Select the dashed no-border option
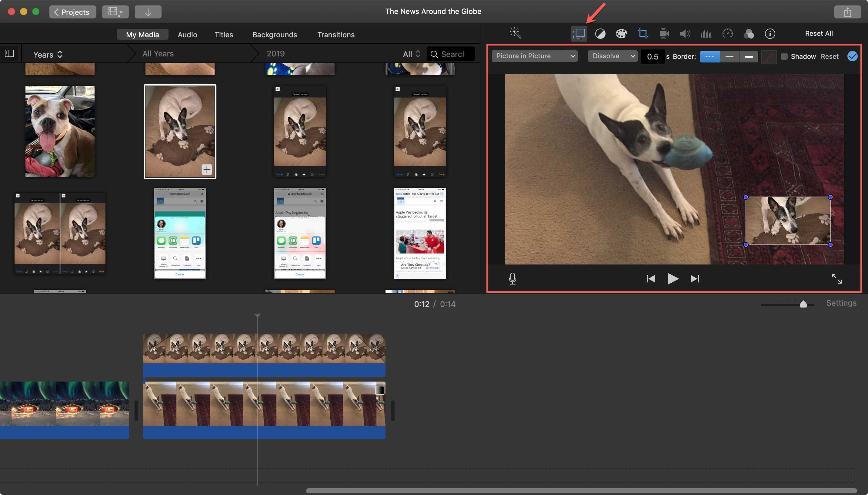The height and width of the screenshot is (495, 868). pos(710,56)
